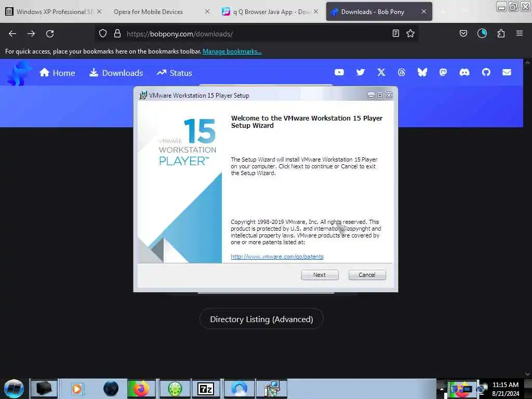Open 7-Zip from the taskbar

[206, 389]
